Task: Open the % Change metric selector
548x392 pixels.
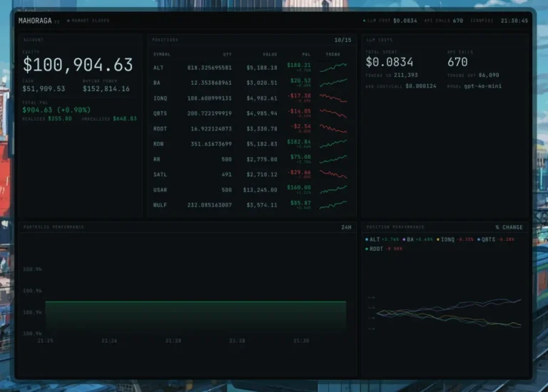Action: [509, 227]
